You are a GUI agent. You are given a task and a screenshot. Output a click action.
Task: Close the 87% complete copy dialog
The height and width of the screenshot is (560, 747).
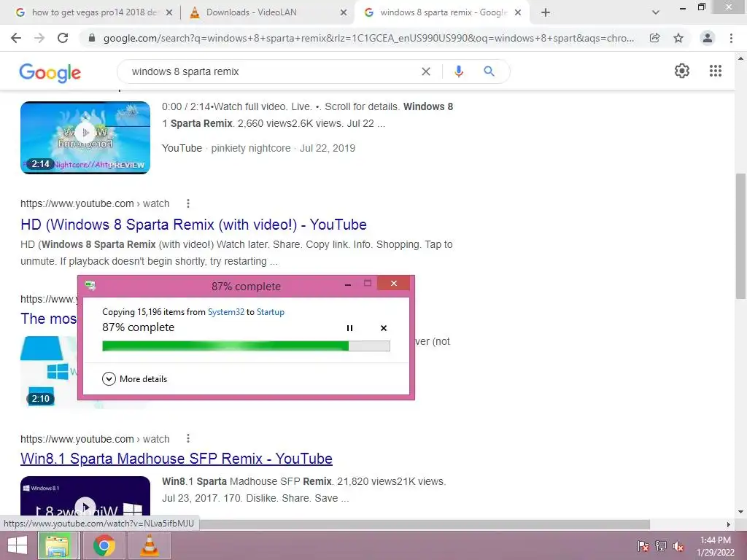point(393,284)
